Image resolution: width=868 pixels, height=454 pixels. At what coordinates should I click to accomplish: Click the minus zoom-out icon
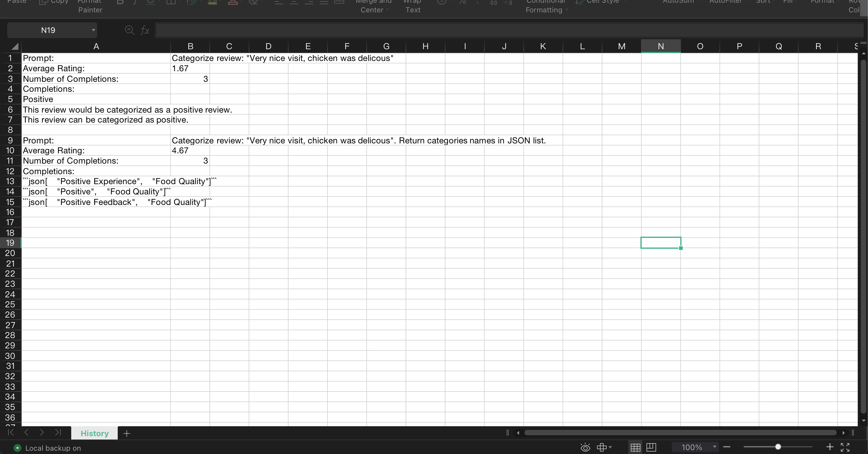(x=727, y=447)
